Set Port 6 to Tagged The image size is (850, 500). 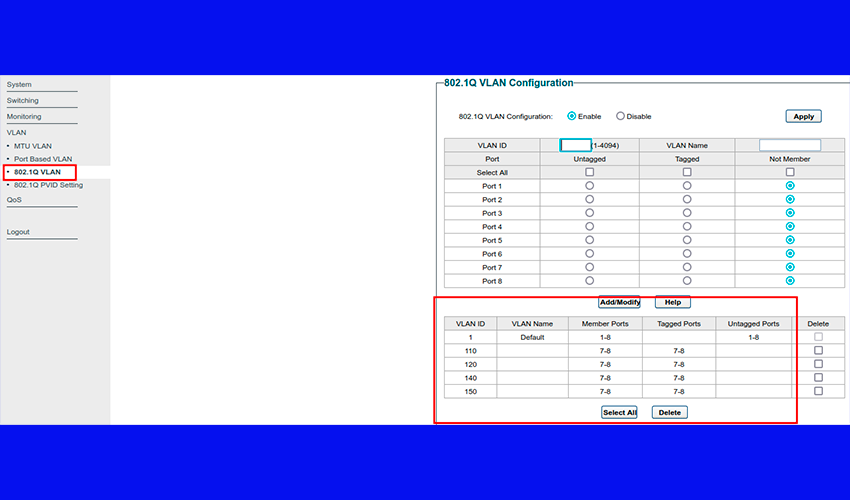pos(687,253)
